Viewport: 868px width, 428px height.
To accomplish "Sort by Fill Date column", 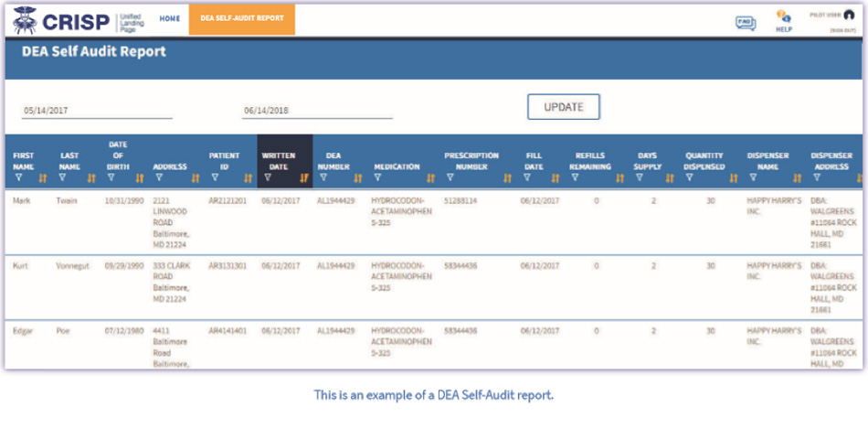I will pos(556,178).
